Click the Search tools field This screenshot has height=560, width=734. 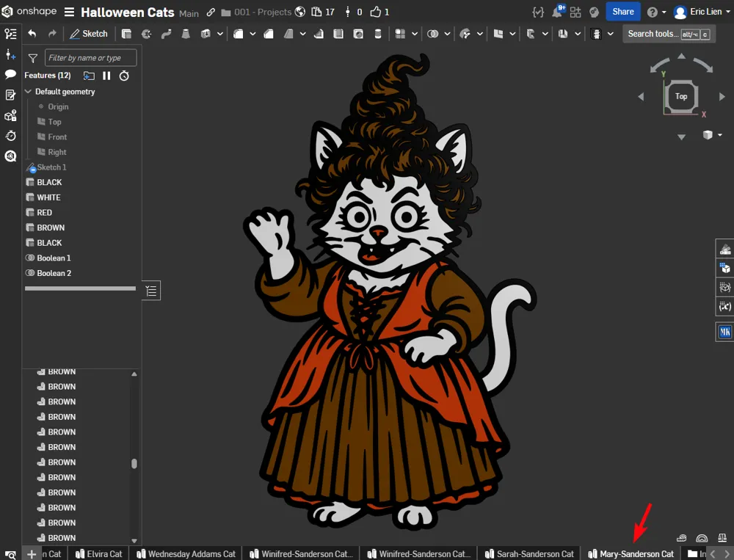click(669, 34)
